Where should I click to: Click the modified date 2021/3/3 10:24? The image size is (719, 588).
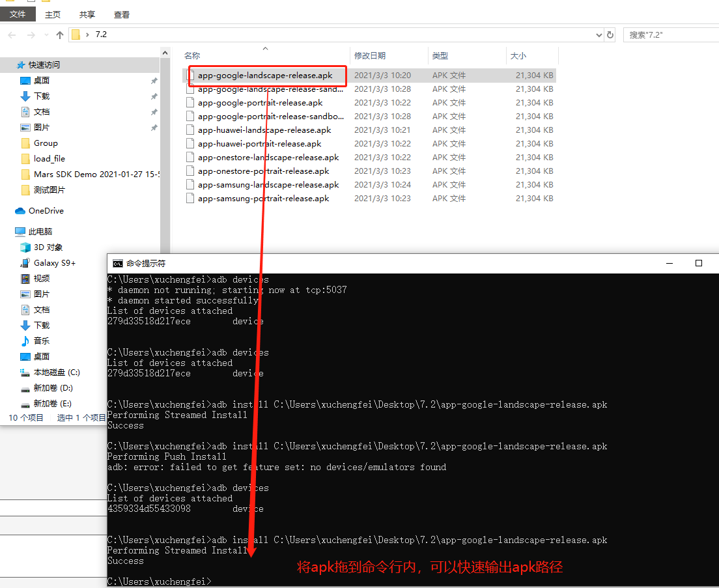tap(382, 185)
